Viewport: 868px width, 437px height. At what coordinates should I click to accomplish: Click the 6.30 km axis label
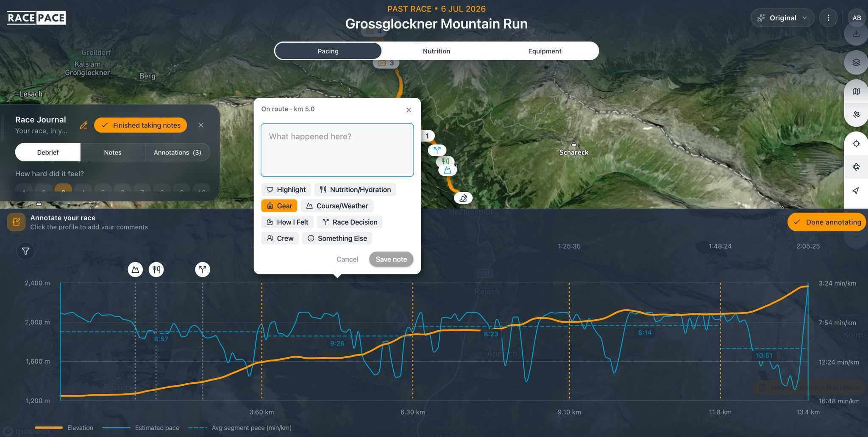click(413, 412)
